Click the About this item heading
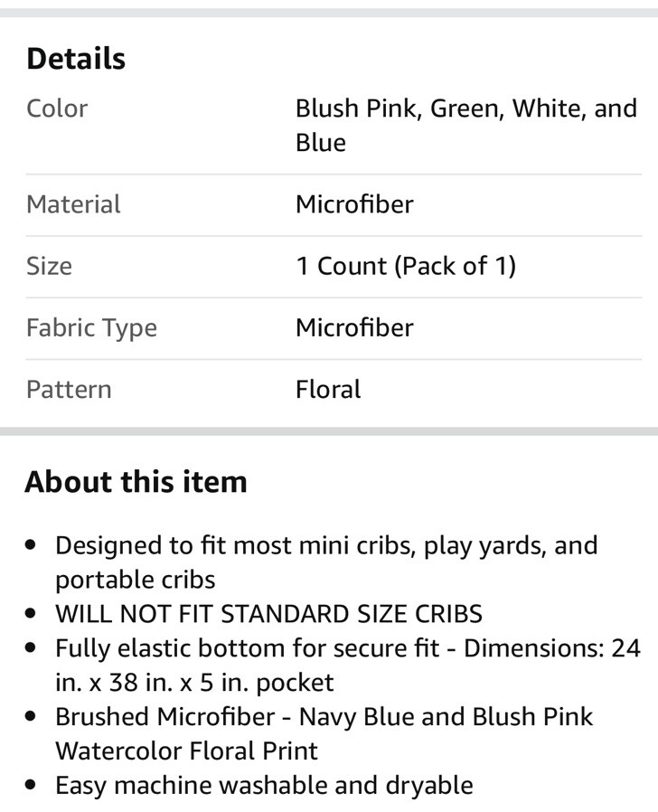 (x=136, y=482)
